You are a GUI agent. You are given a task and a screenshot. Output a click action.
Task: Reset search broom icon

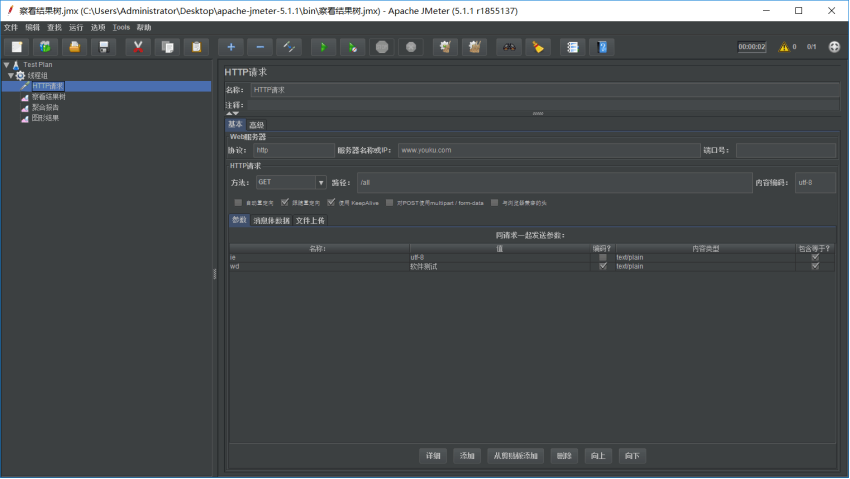point(538,47)
